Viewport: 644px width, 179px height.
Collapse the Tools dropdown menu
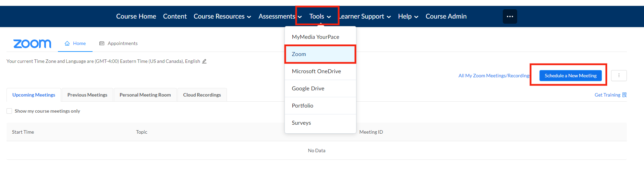coord(320,16)
